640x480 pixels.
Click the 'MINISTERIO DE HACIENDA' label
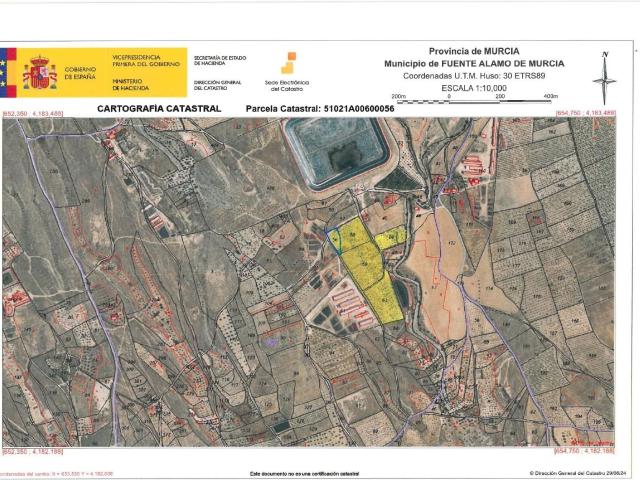pos(131,84)
